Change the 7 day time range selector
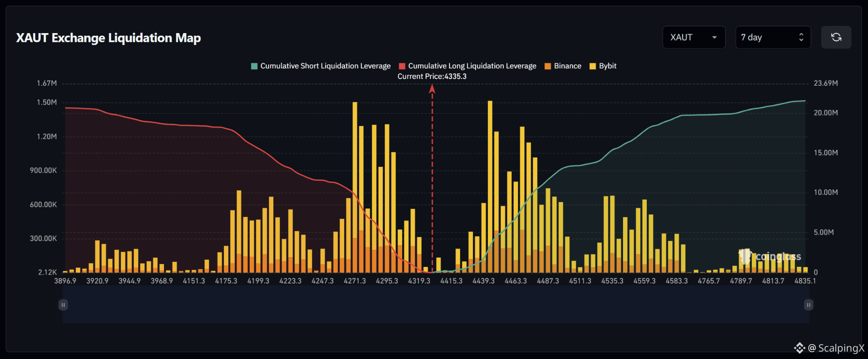 pos(773,37)
